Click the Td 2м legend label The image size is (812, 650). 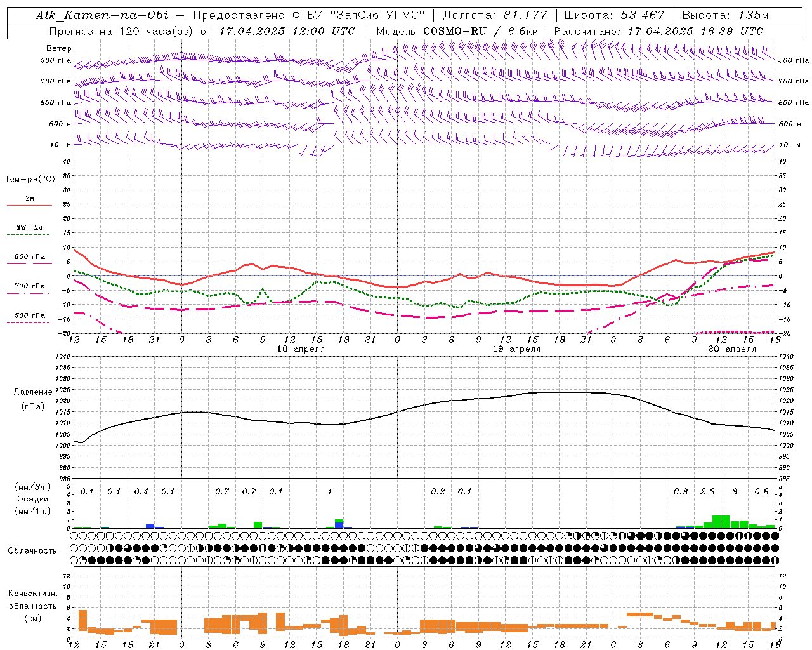[x=29, y=227]
